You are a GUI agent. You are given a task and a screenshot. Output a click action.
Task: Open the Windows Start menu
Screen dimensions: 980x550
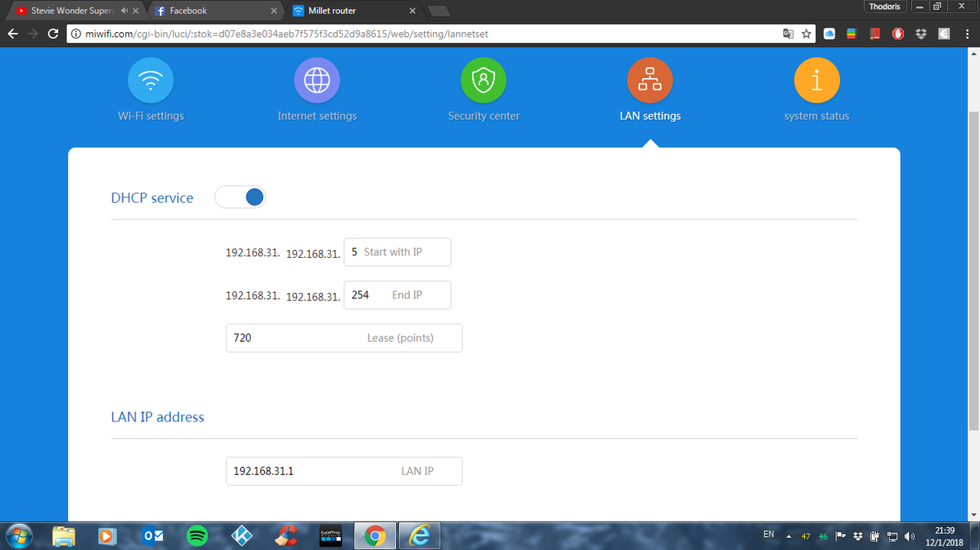pyautogui.click(x=18, y=535)
